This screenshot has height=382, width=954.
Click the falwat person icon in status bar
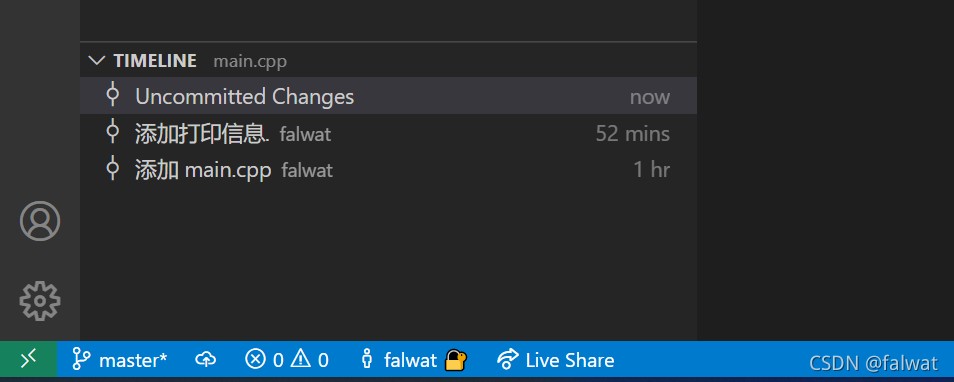click(x=366, y=360)
